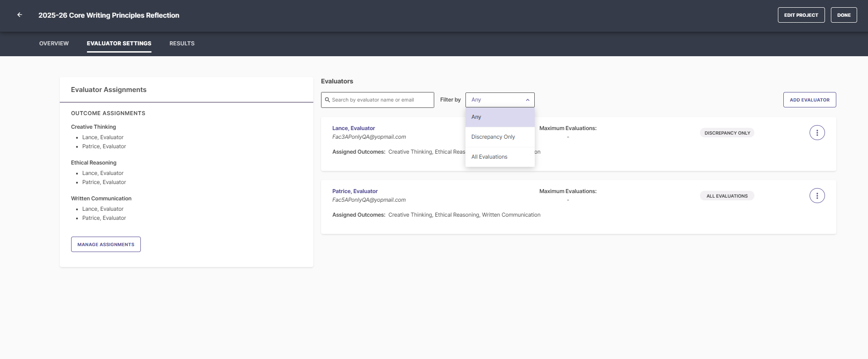Click the Manage Assignments button
This screenshot has height=359, width=868.
(106, 244)
